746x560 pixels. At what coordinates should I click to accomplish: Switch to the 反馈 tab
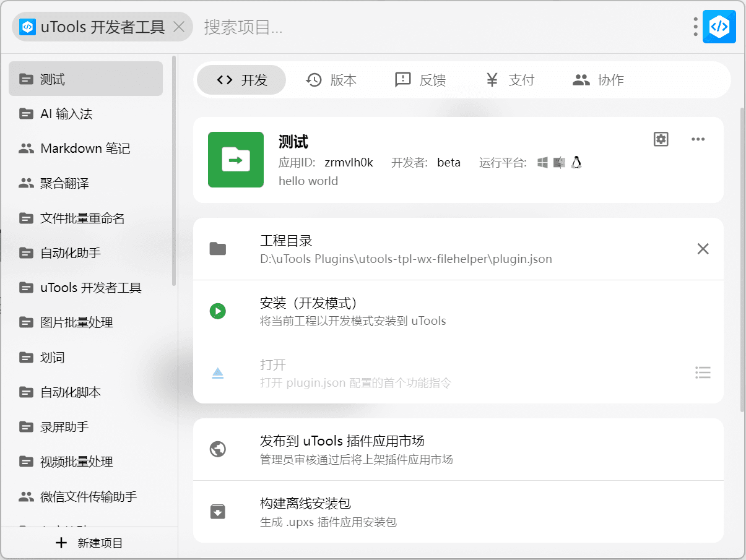pos(420,80)
